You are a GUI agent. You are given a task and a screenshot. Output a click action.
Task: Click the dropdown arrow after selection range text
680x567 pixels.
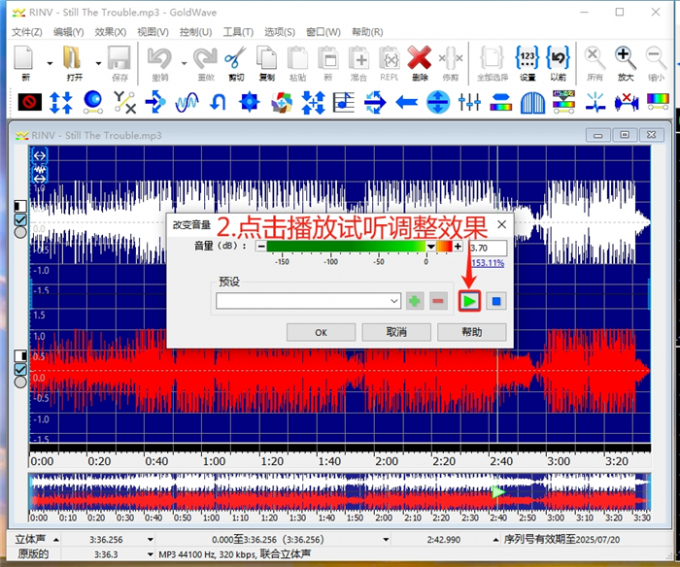[386, 540]
